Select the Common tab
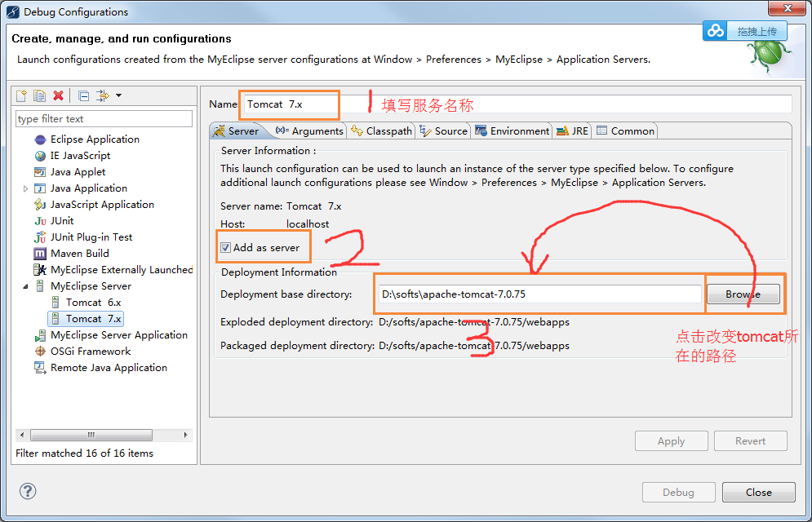The image size is (812, 522). click(625, 130)
